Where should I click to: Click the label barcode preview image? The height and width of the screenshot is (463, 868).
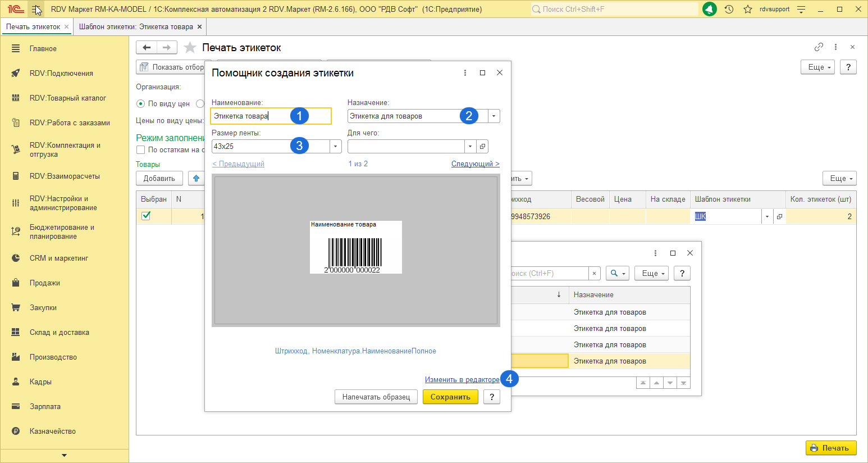point(355,247)
